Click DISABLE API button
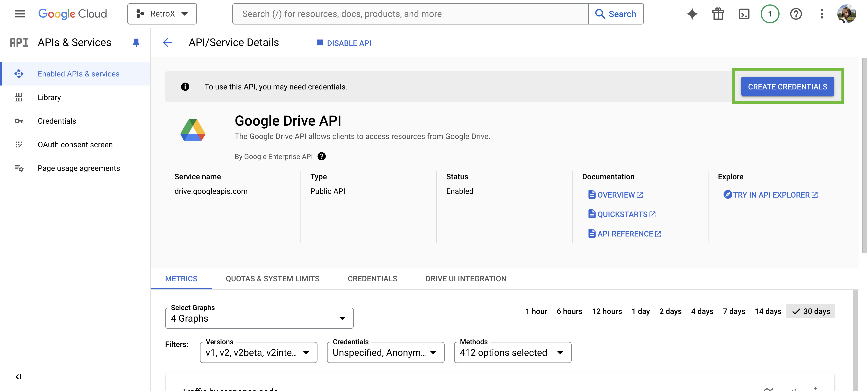 coord(344,43)
